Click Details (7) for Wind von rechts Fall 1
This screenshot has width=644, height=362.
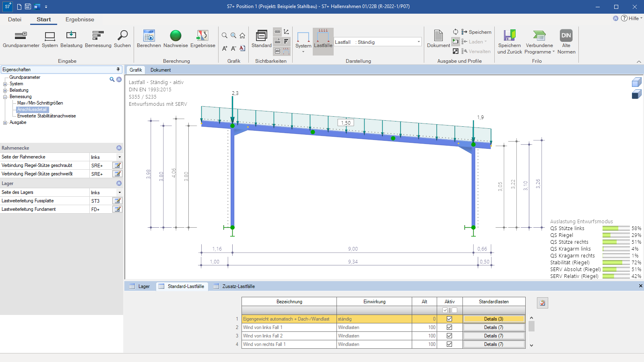(x=494, y=344)
